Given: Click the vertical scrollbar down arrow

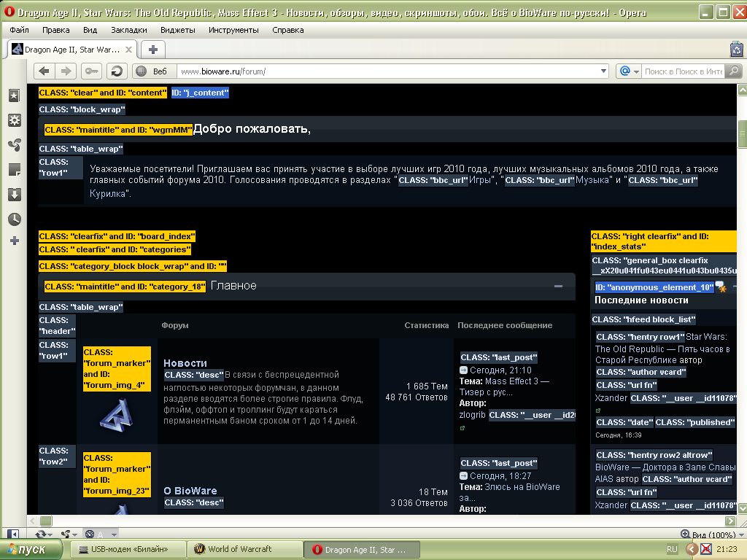Looking at the screenshot, I should tap(742, 508).
